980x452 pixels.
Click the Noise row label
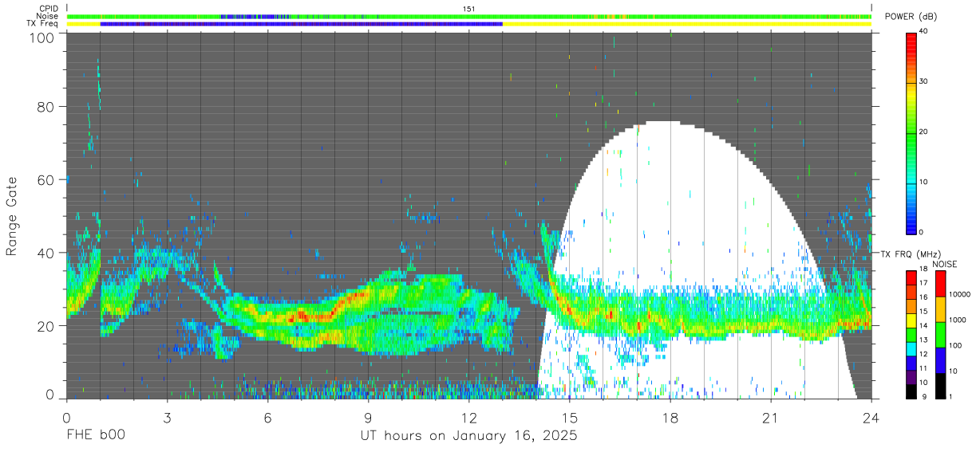(48, 16)
